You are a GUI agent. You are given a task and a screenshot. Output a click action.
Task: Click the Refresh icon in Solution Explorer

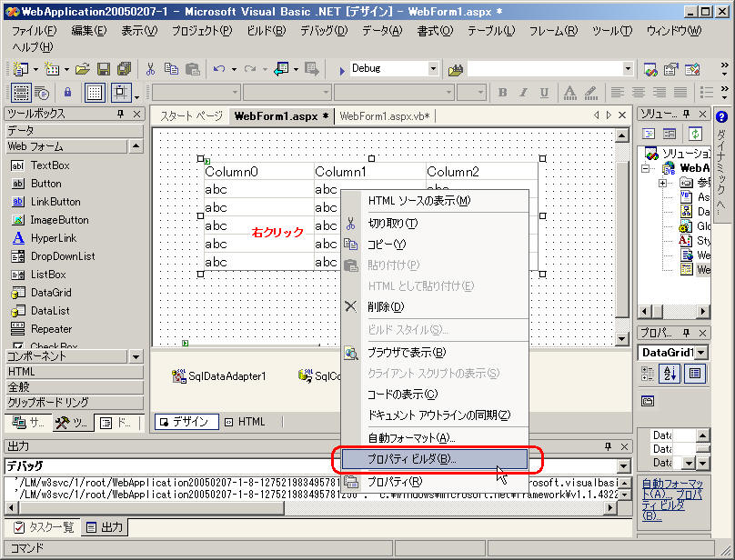tap(694, 134)
